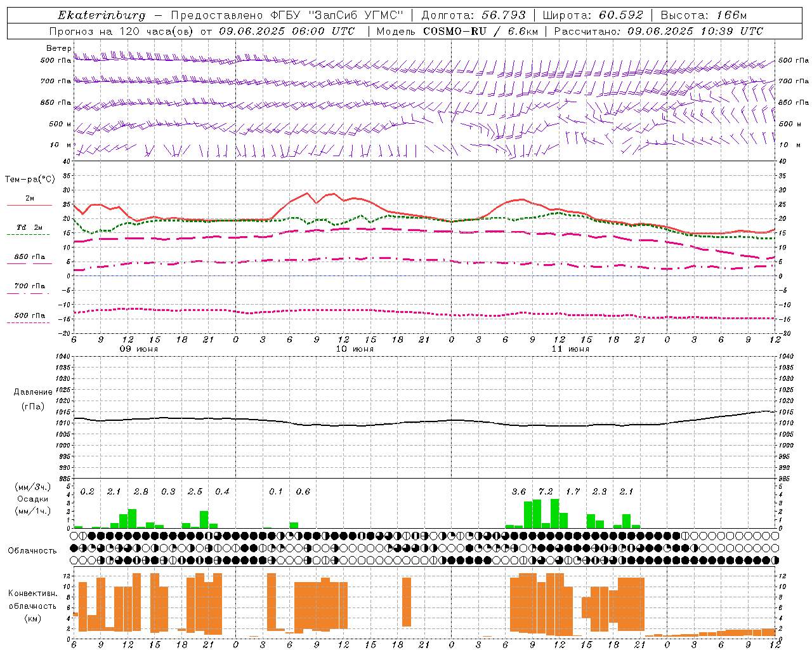Click the 'Конвективн.' convective cloud label
The height and width of the screenshot is (650, 812).
pyautogui.click(x=33, y=594)
